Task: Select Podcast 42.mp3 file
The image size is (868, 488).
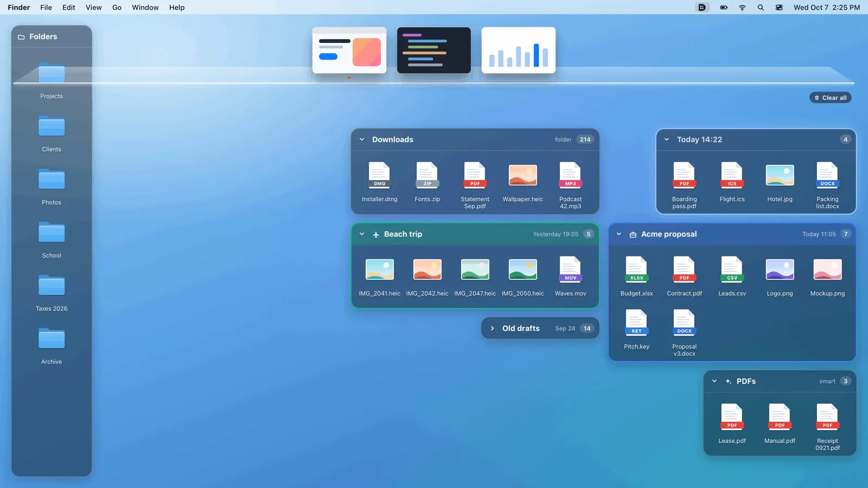Action: tap(571, 185)
